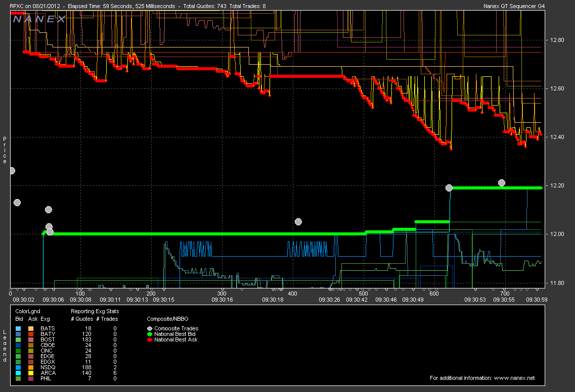Open the www.nanex.net link
Image resolution: width=575 pixels, height=392 pixels.
(514, 378)
